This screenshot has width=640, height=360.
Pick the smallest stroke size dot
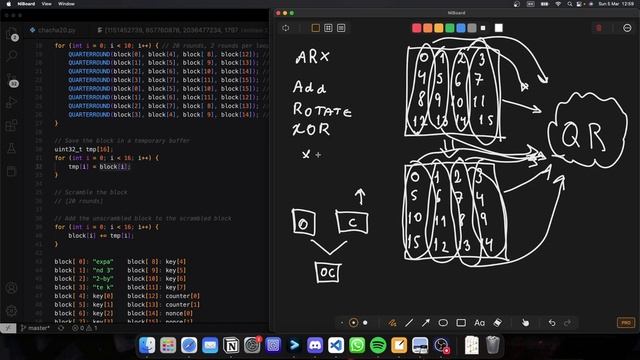tap(342, 323)
